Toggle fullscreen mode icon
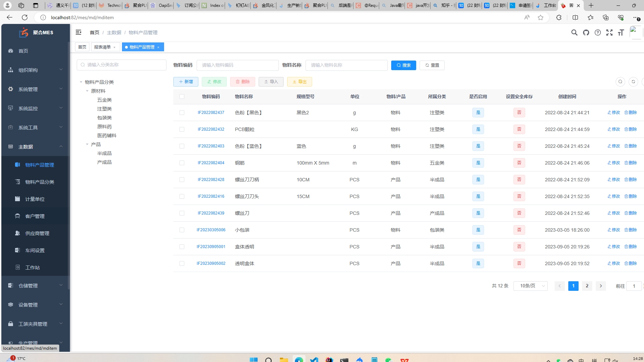Screen dimensions: 644x362 609,33
